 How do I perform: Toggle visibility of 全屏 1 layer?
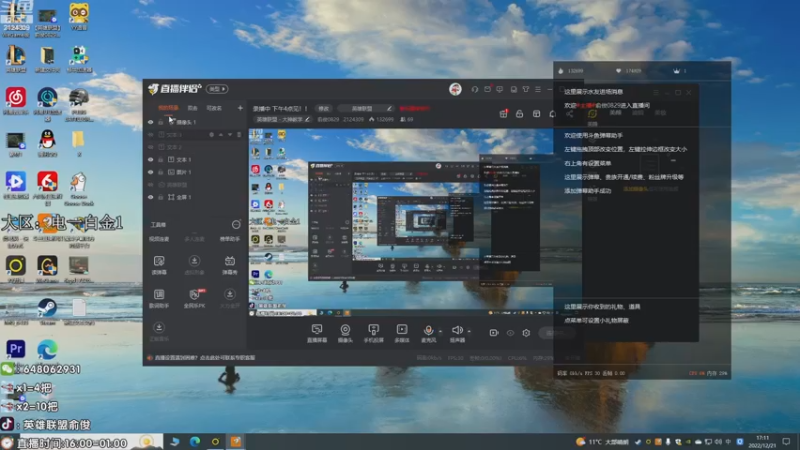[x=151, y=197]
